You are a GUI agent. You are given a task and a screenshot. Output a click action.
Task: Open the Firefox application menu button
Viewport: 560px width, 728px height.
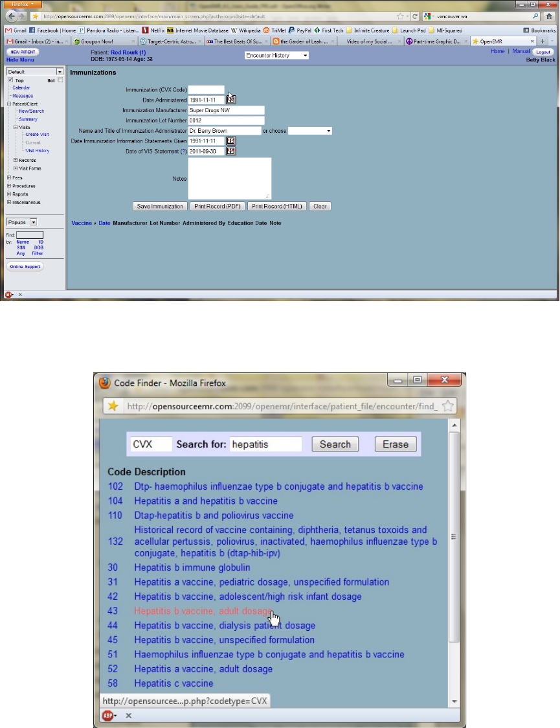(x=23, y=4)
